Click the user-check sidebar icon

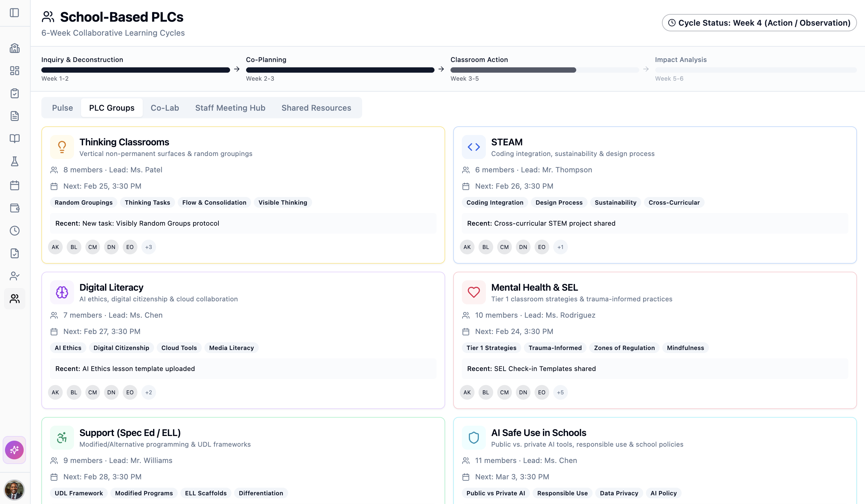pyautogui.click(x=14, y=276)
